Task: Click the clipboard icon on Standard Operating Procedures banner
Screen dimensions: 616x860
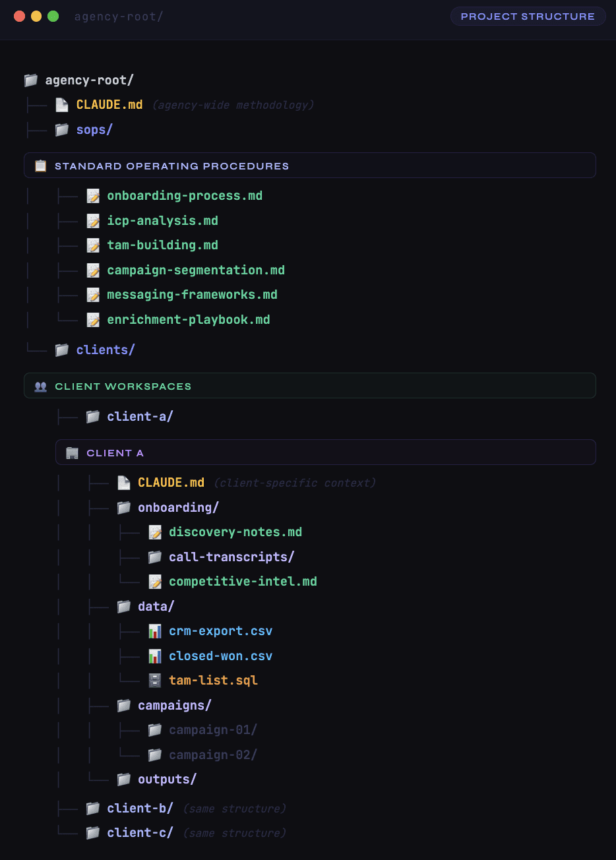Action: tap(40, 166)
